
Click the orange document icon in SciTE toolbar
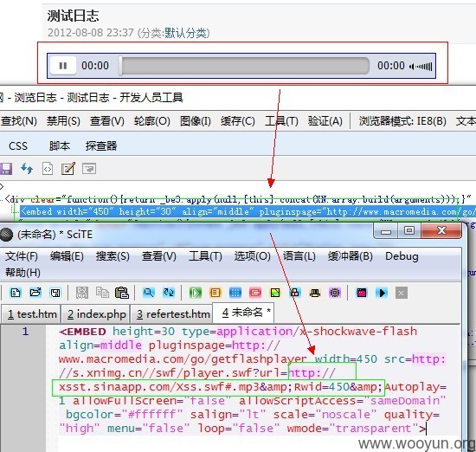pyautogui.click(x=215, y=293)
